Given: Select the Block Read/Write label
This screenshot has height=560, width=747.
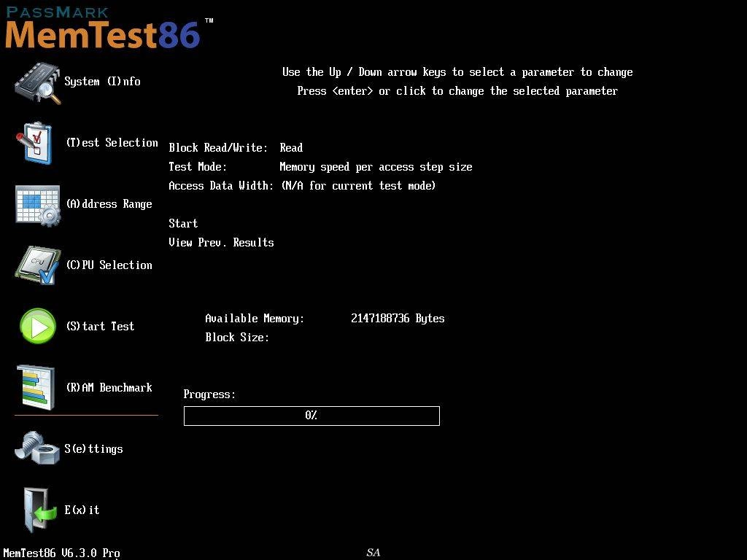Looking at the screenshot, I should point(218,147).
